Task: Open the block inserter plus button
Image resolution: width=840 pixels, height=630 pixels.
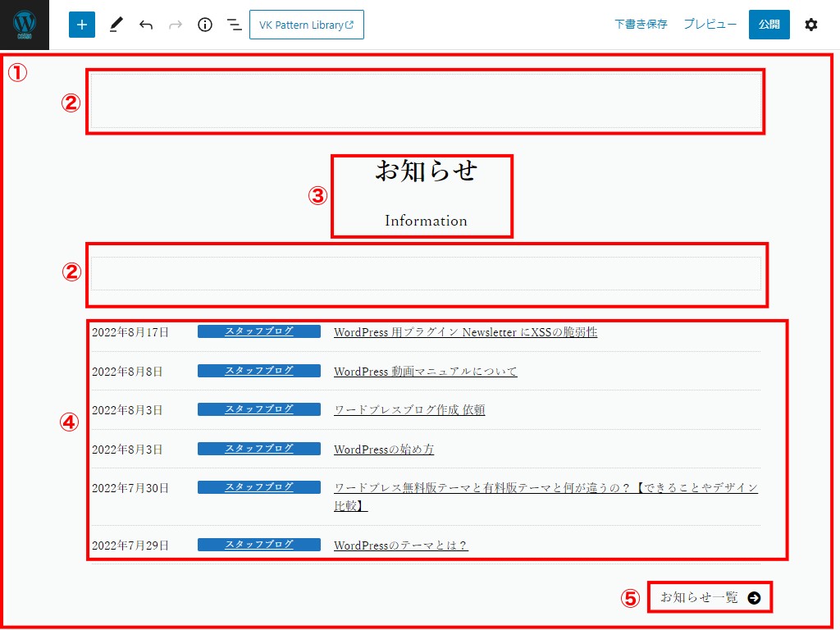Action: point(82,25)
